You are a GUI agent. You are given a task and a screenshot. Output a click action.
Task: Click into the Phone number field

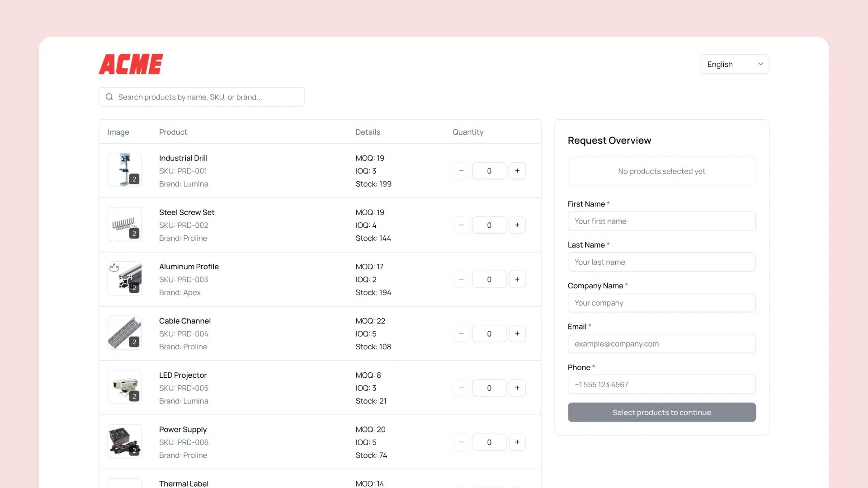click(x=661, y=385)
